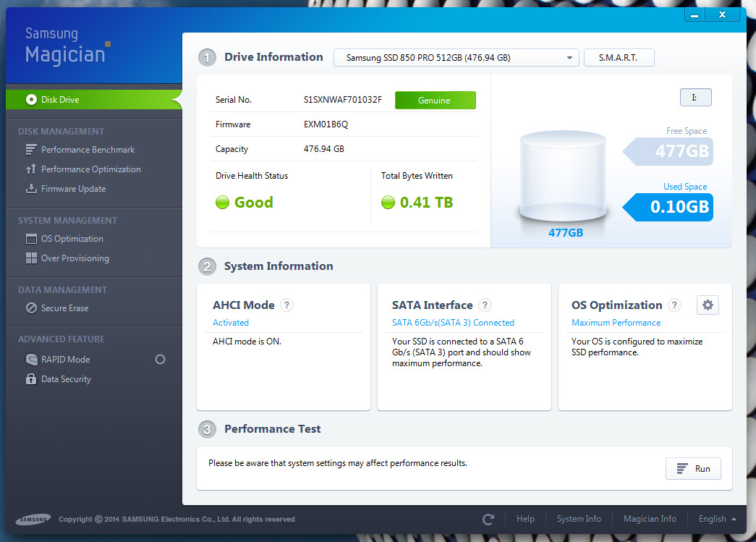Open Secure Erase menu item
This screenshot has height=542, width=756.
(64, 308)
